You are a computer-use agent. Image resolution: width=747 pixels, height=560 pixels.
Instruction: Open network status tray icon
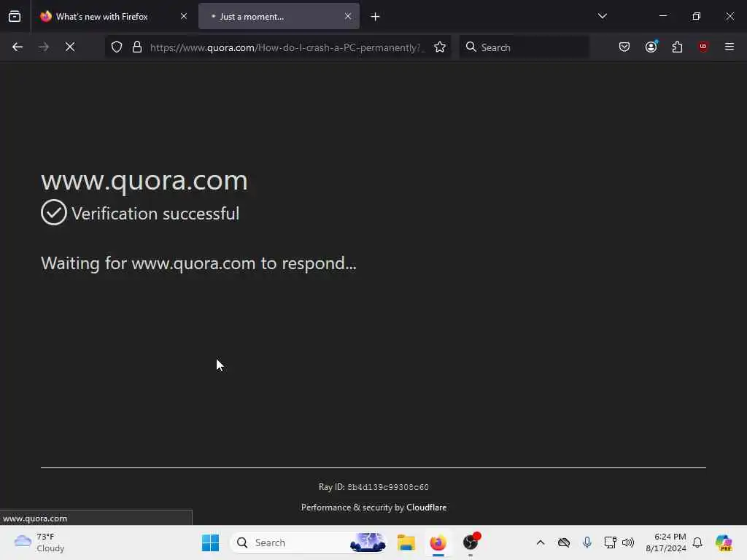(x=610, y=542)
